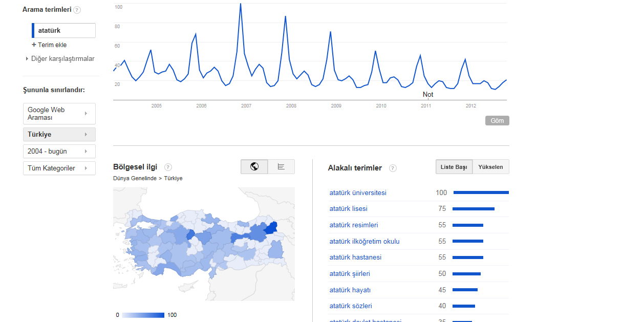Viewport: 644px width, 322px height.
Task: Open help icon beside Bölgesel ilgi
Action: tap(168, 167)
